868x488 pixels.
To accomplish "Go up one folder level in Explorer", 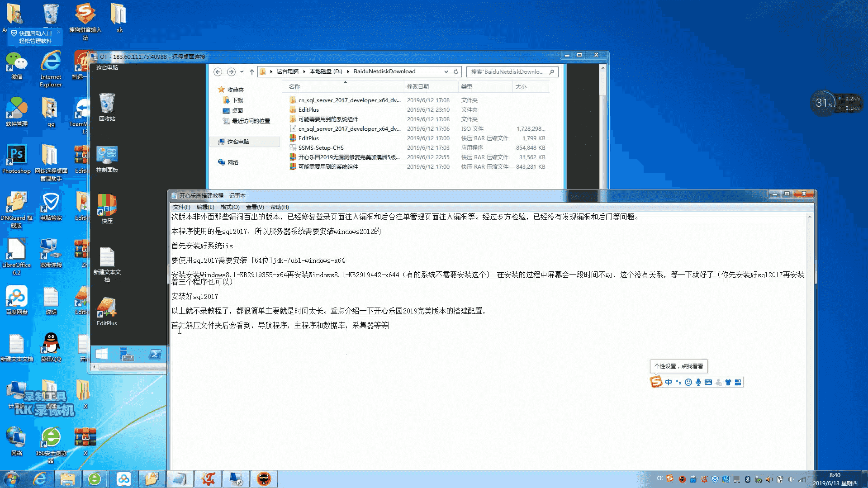I will pyautogui.click(x=252, y=72).
